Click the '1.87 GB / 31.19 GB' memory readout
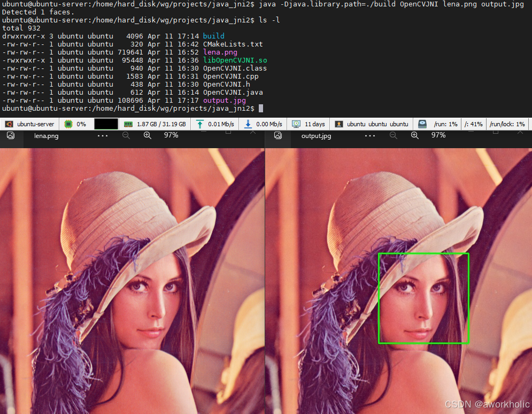 tap(161, 124)
